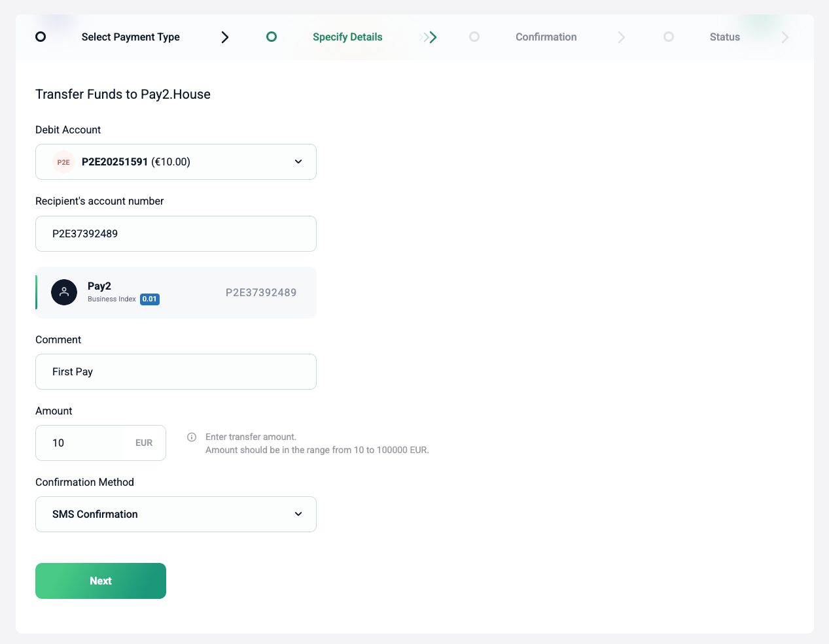Go to Select Payment Type step
This screenshot has width=829, height=644.
131,37
